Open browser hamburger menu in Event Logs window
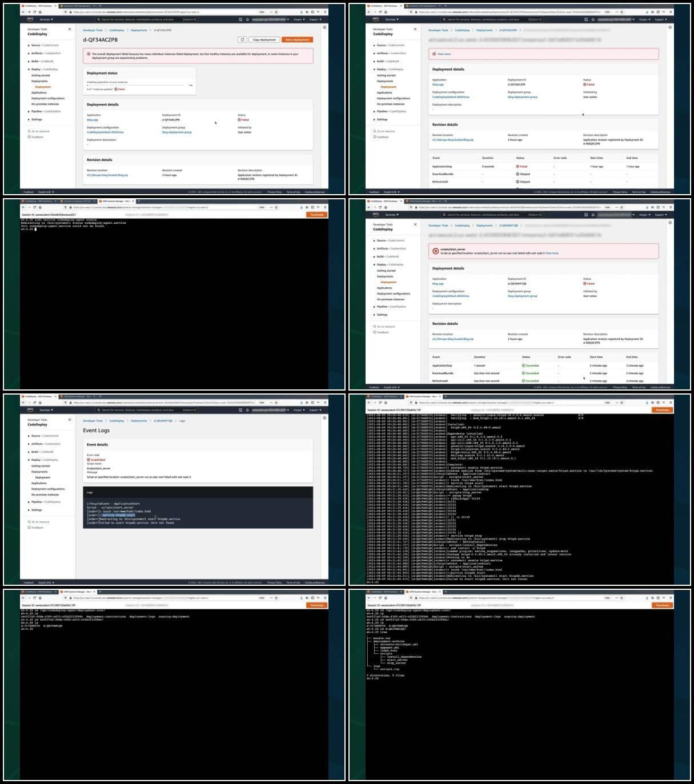 [x=326, y=403]
